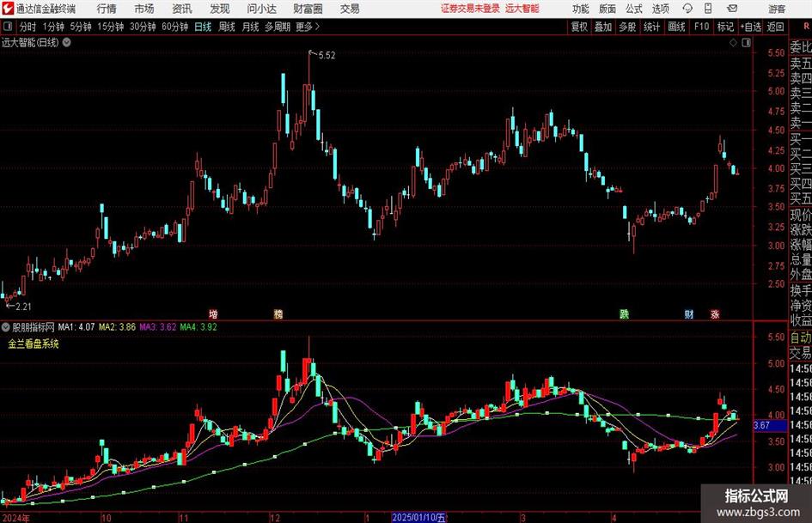
Task: Open the mail envelope icon
Action: 732,9
